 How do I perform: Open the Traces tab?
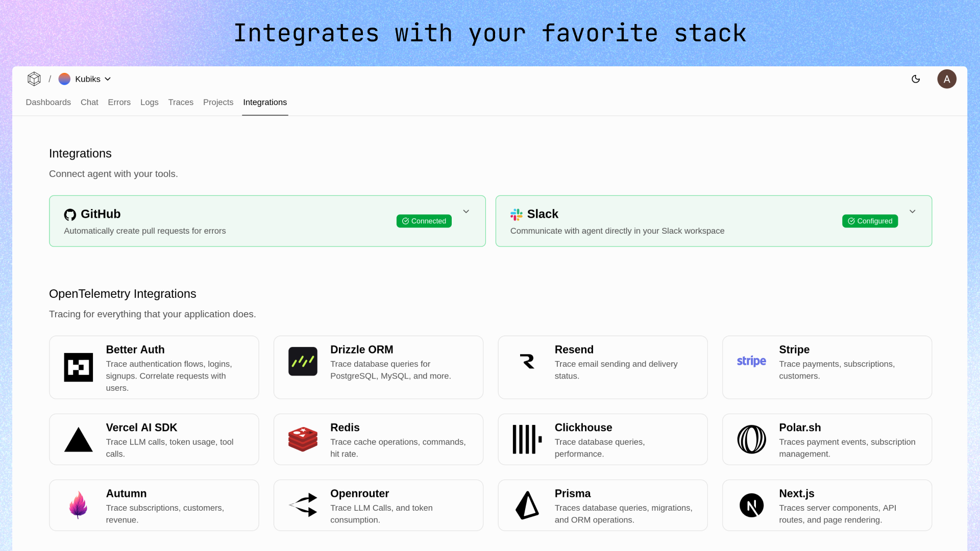point(181,102)
